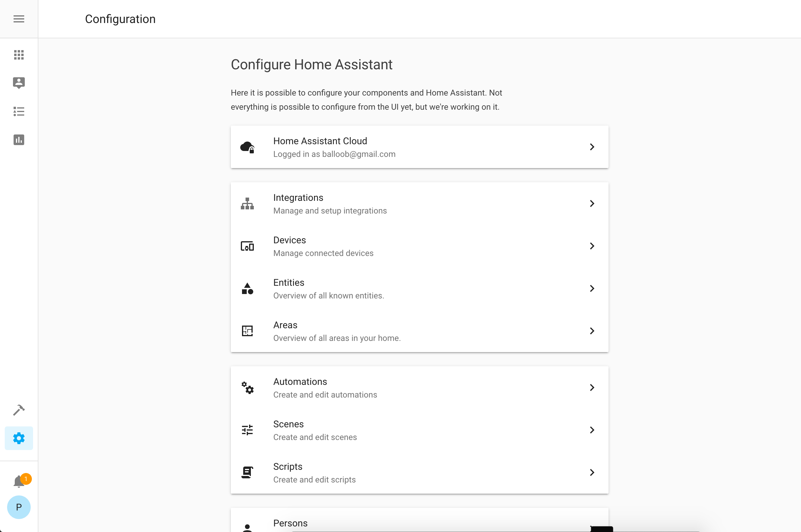Expand the Integrations row chevron
Viewport: 801px width, 532px height.
[592, 203]
